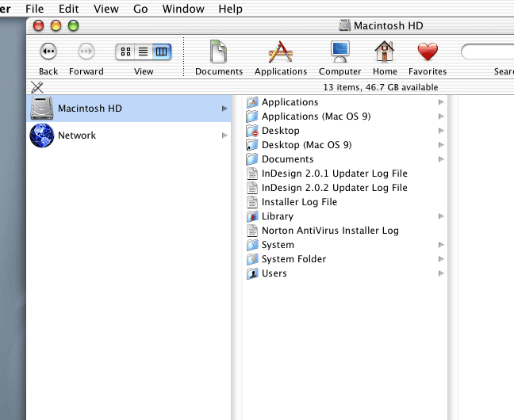Switch to icon view mode
514x420 pixels.
point(125,52)
